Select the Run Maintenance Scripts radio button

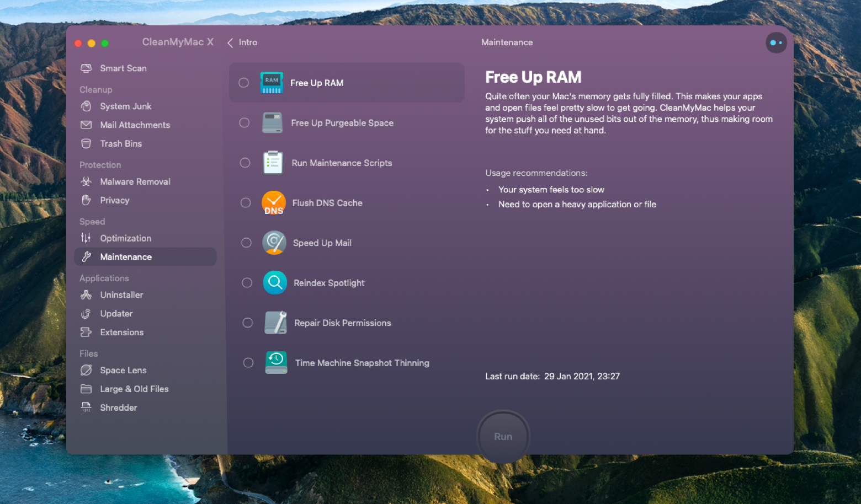click(245, 163)
